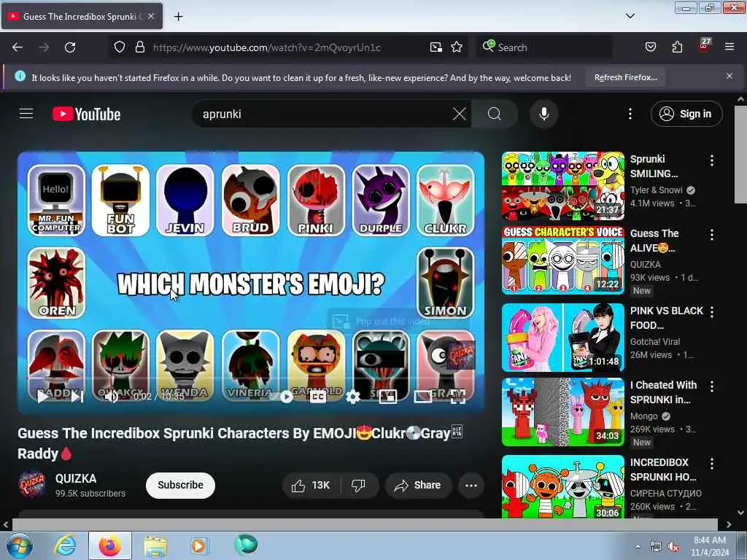
Task: Run search with magnifier button
Action: point(495,114)
